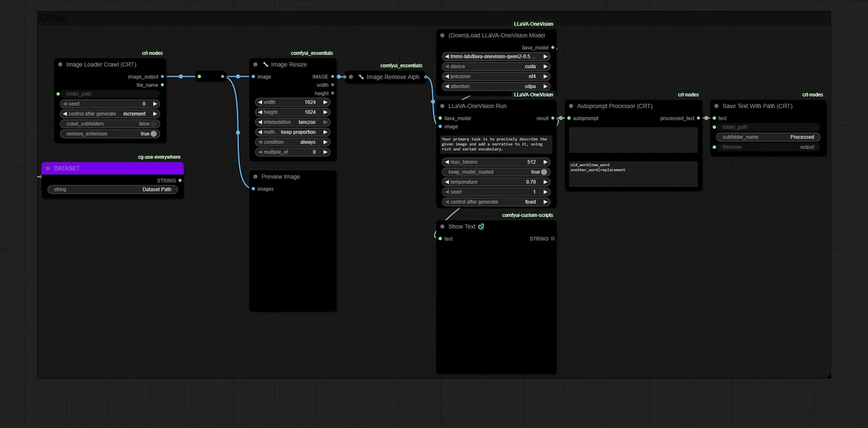Click the Image Resize wrench icon
Screen dimensions: 868x428
[266, 64]
